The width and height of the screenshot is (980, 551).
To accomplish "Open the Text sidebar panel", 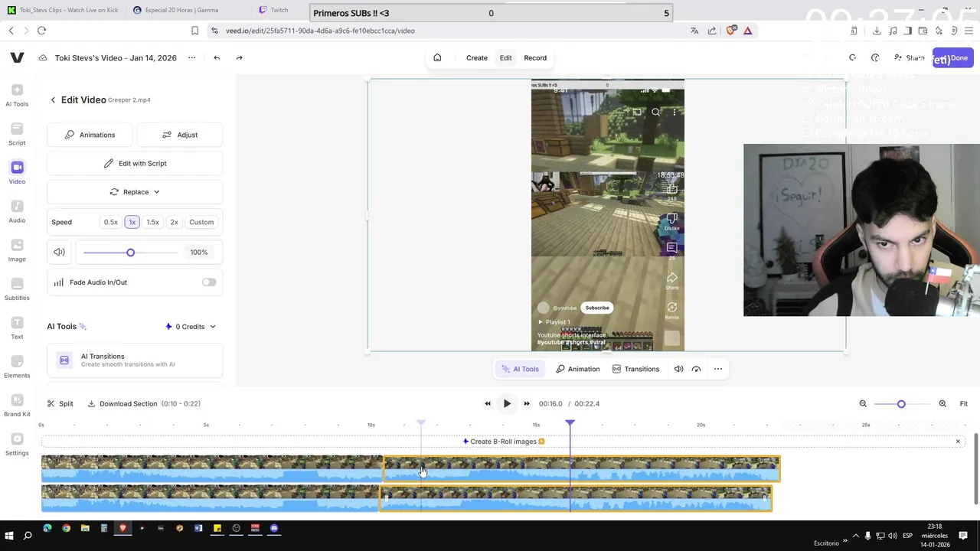I will click(x=17, y=328).
